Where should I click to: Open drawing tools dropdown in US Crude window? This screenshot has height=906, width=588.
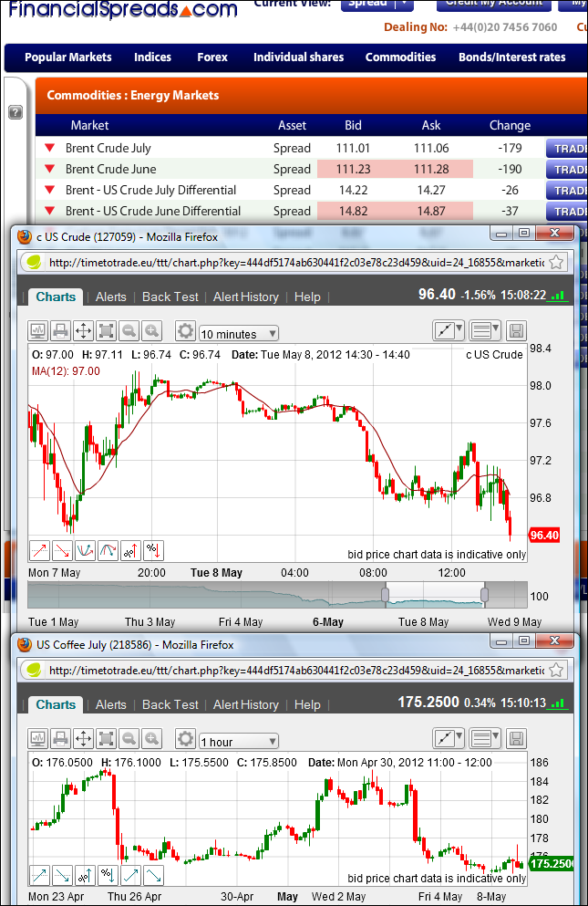click(x=449, y=331)
